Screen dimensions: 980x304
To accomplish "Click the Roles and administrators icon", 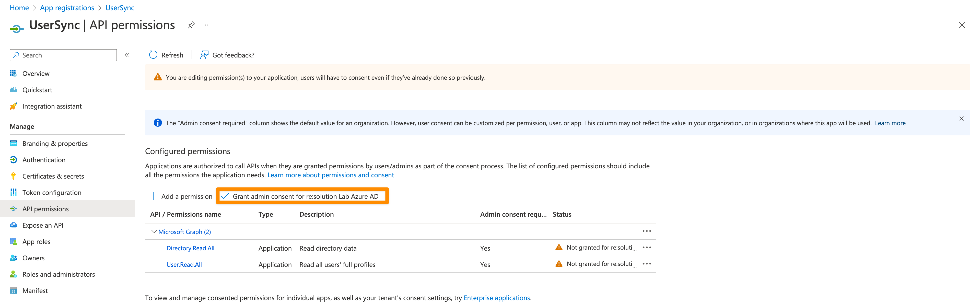I will coord(13,274).
